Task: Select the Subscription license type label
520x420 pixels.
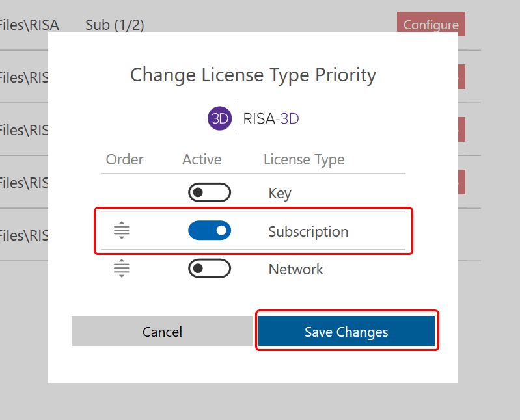Action: click(x=308, y=231)
